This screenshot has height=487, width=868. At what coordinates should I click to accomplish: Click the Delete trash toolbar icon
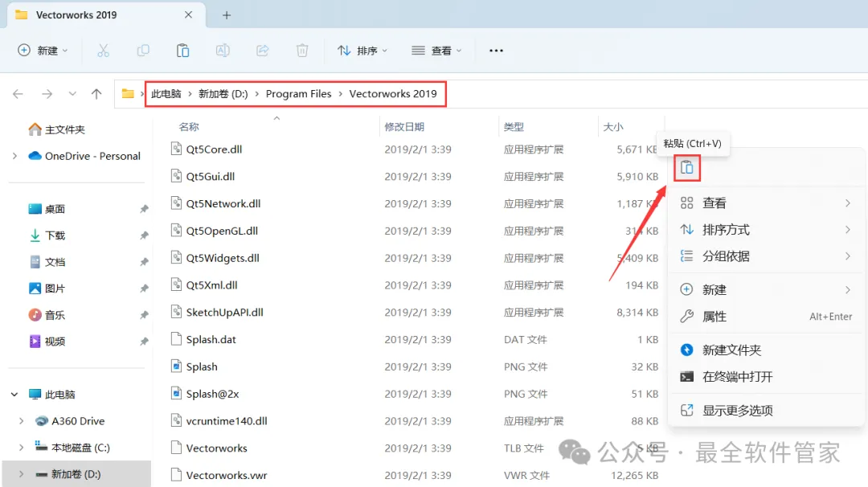tap(302, 51)
